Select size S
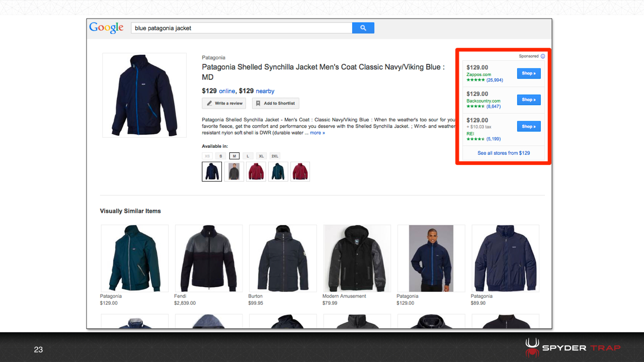 [x=221, y=156]
